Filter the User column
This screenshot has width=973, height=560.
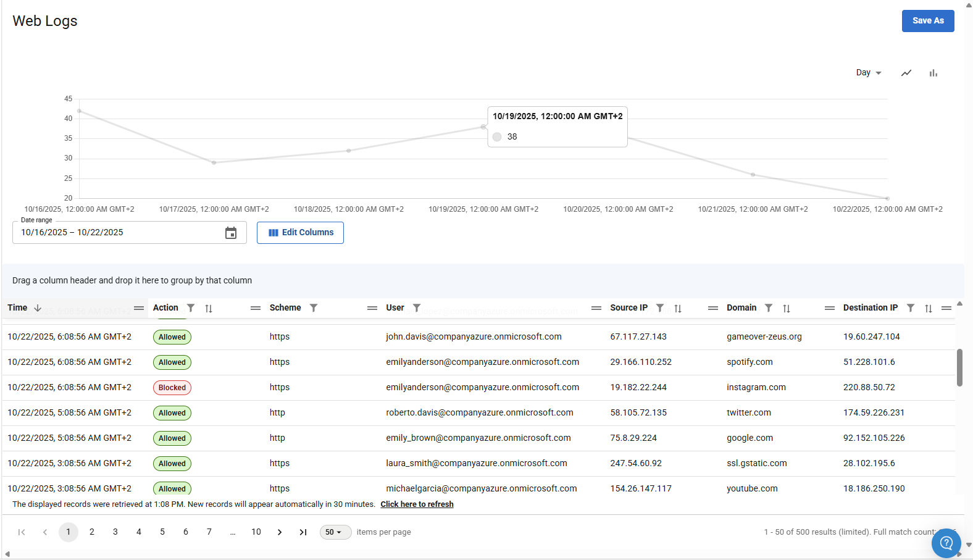[417, 308]
